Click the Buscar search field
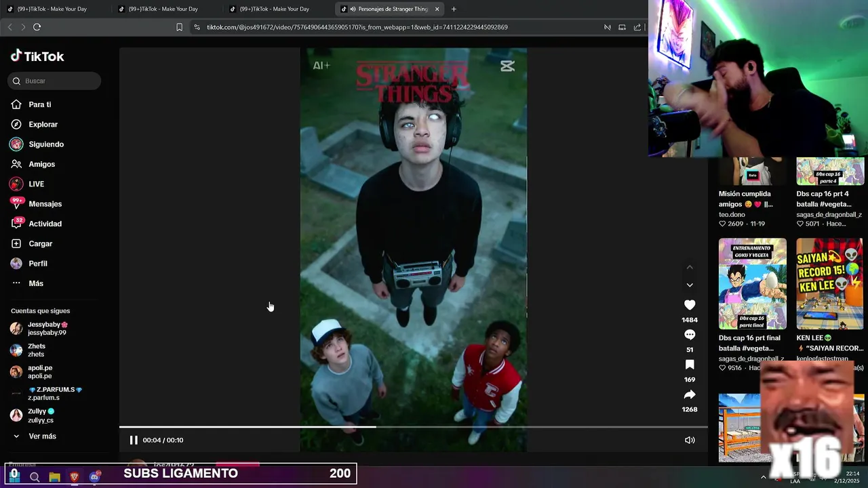The image size is (868, 488). tap(54, 81)
